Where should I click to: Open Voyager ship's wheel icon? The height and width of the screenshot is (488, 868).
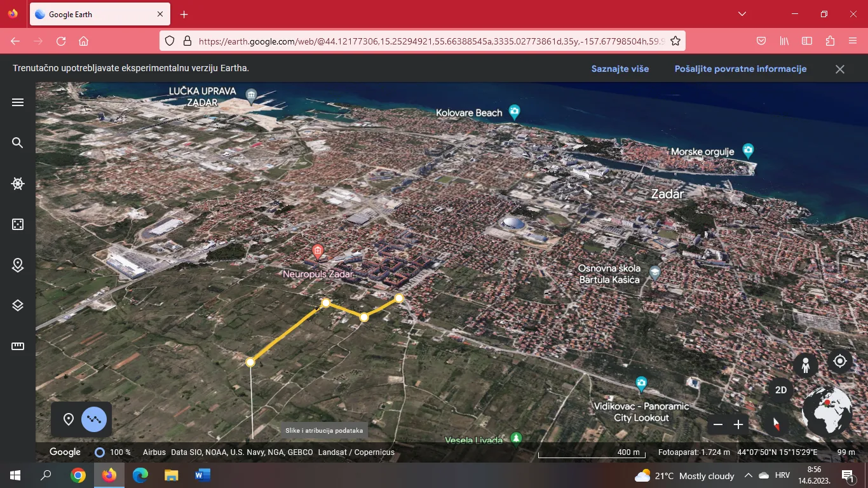[18, 184]
